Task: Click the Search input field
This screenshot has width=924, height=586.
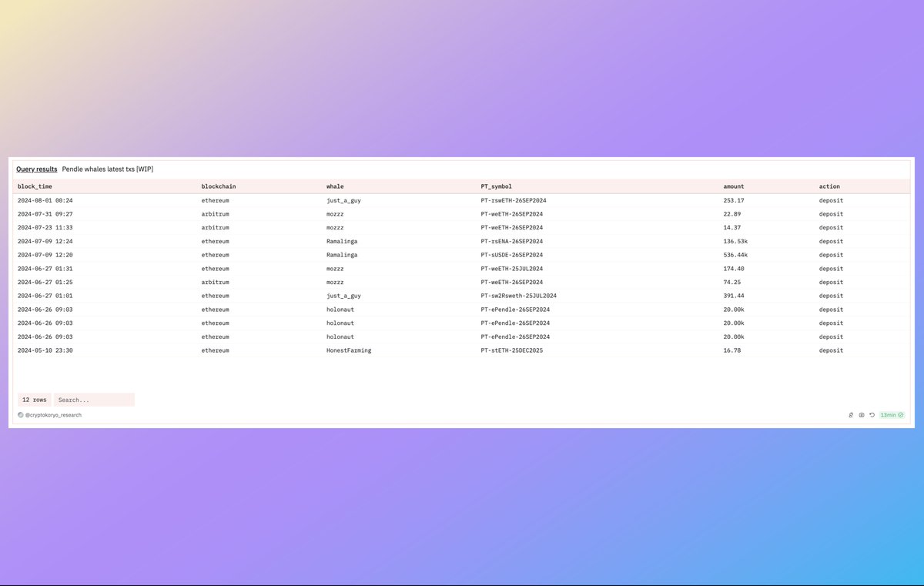Action: (x=94, y=400)
